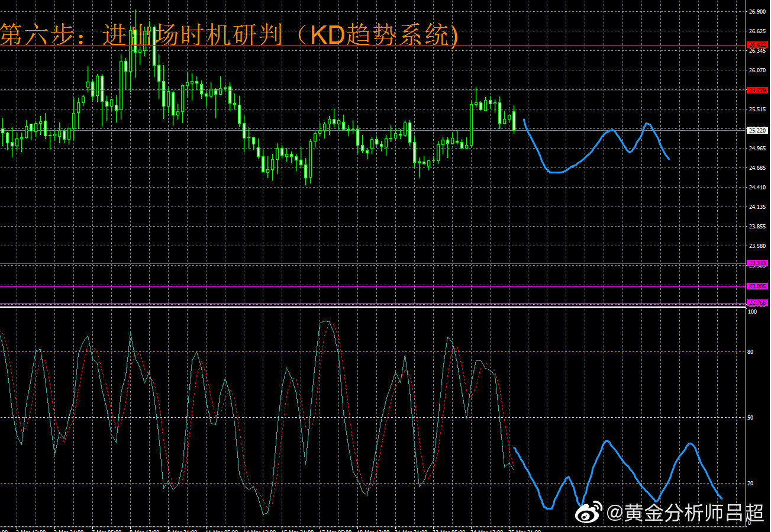Click the 26.900 price scale value
This screenshot has width=771, height=532.
coord(757,12)
